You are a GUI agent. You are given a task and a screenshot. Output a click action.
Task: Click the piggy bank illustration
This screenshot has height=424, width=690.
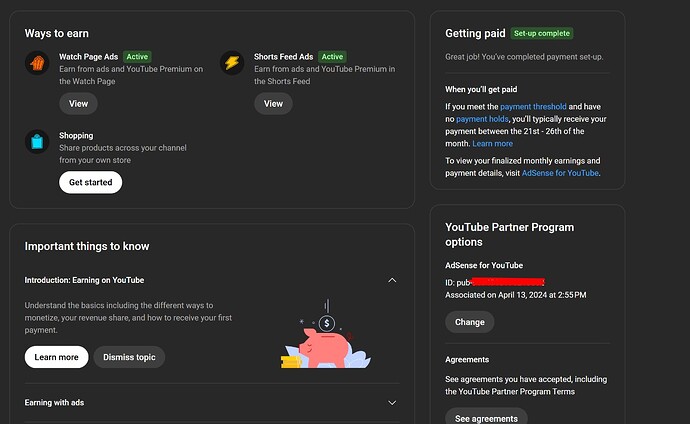(x=326, y=334)
